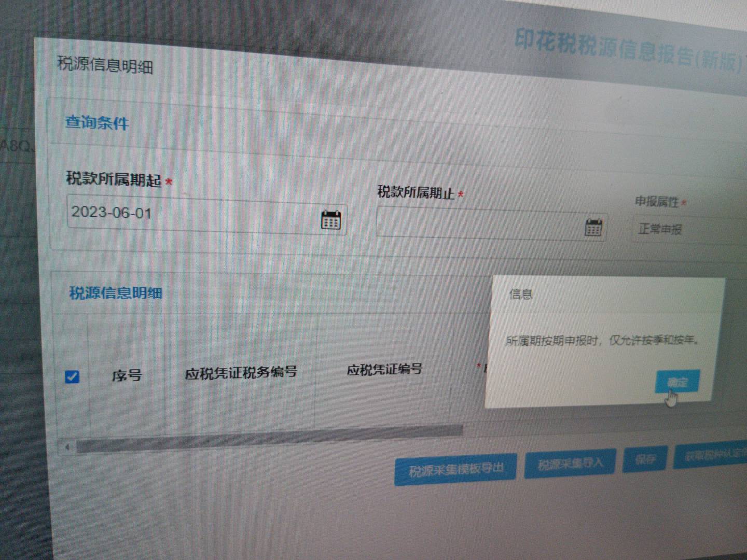This screenshot has width=747, height=560.
Task: Confirm the 信息 dialog with 确定
Action: [x=677, y=382]
